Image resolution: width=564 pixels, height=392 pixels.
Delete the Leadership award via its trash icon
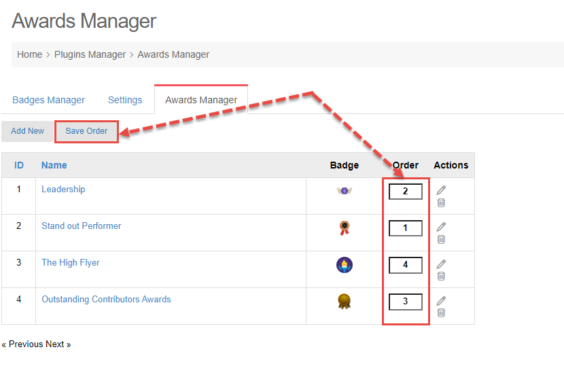[441, 203]
